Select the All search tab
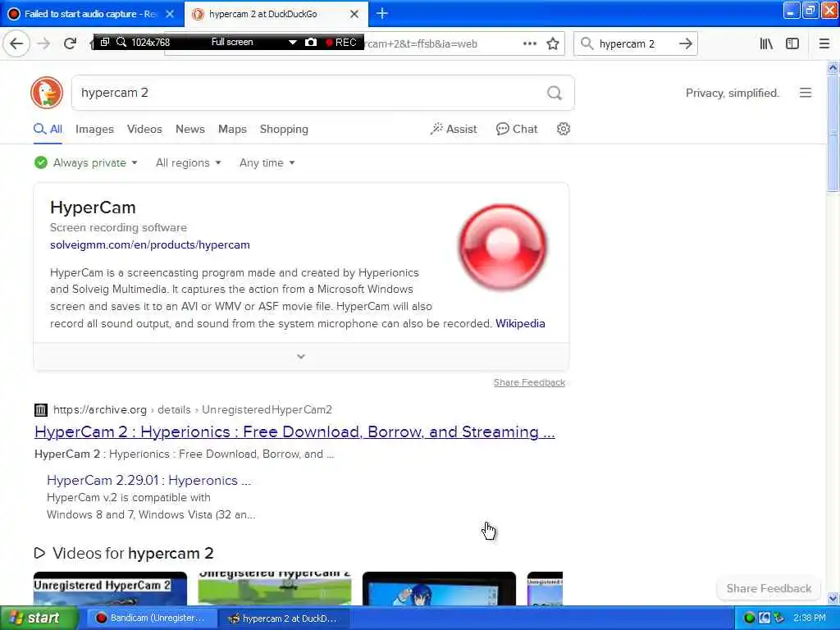Viewport: 840px width, 630px height. pos(48,129)
